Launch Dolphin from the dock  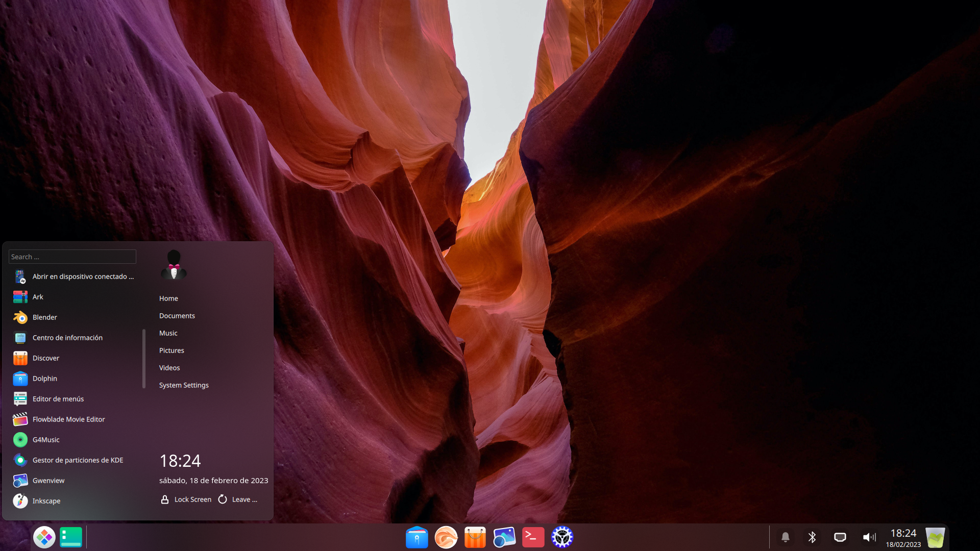416,537
